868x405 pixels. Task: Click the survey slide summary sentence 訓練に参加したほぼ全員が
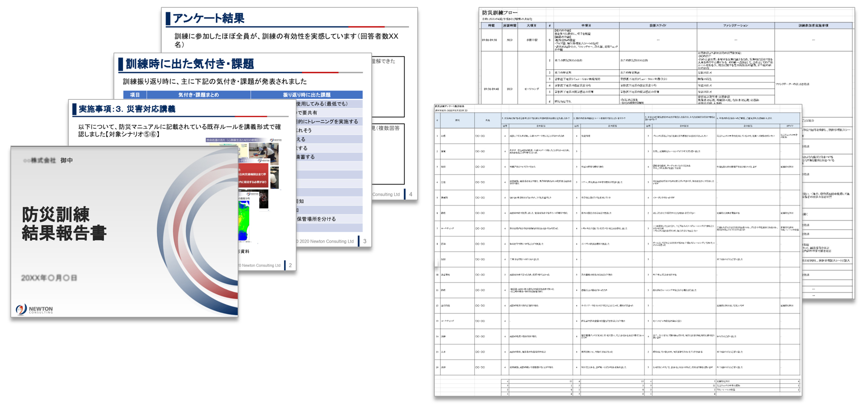[286, 40]
